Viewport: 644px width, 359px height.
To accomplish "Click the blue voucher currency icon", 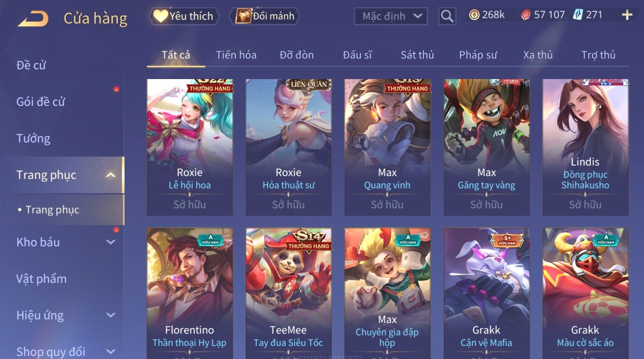I will (x=578, y=15).
